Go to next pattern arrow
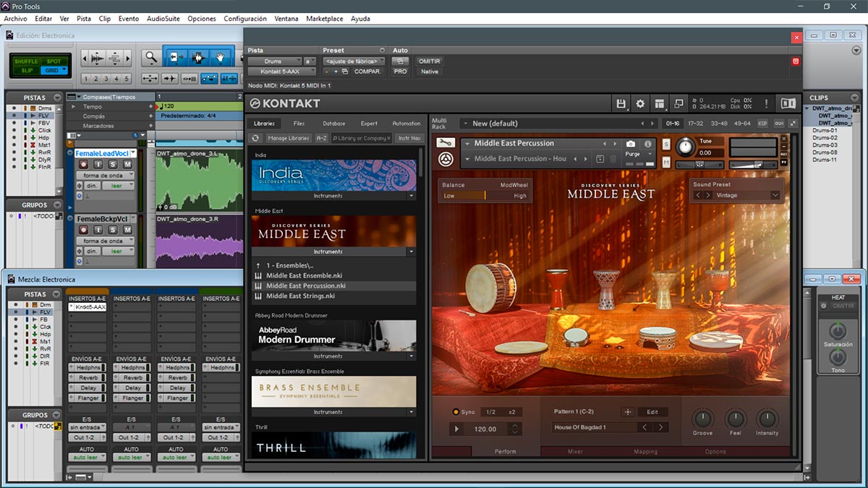868x488 pixels. point(660,427)
